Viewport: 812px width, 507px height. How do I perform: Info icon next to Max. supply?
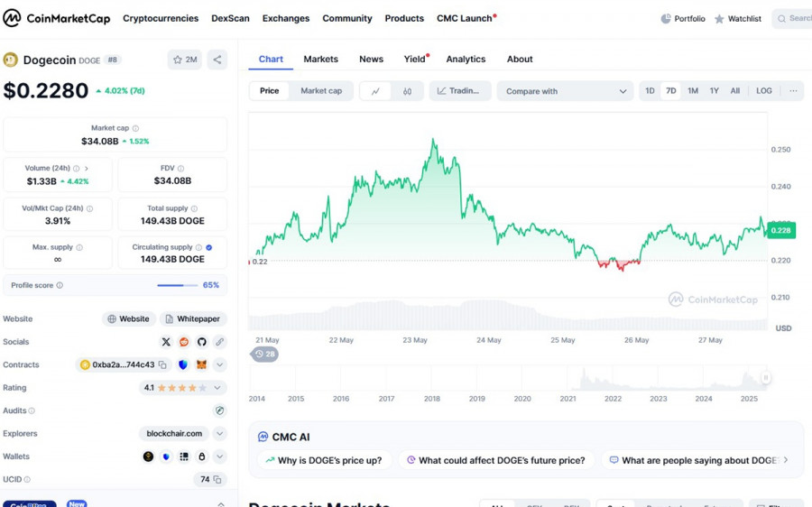pyautogui.click(x=79, y=247)
